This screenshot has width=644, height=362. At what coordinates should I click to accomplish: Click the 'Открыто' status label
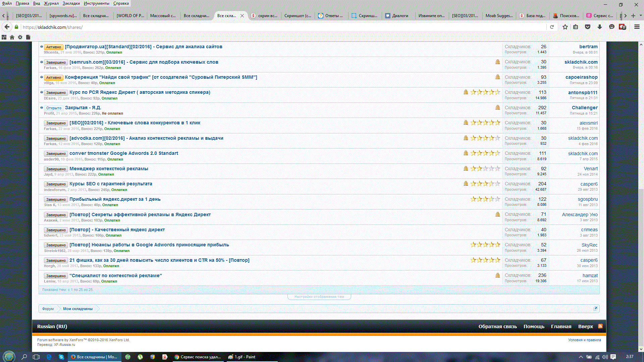point(54,108)
